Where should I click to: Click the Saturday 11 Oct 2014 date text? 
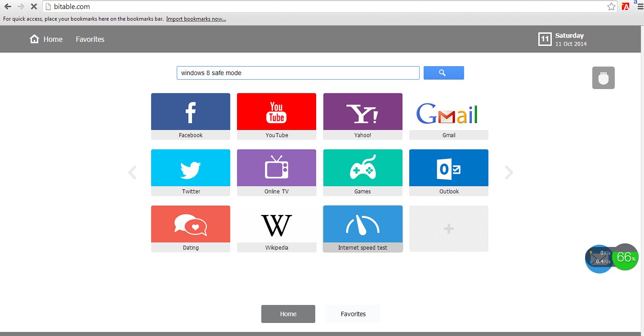click(x=571, y=40)
